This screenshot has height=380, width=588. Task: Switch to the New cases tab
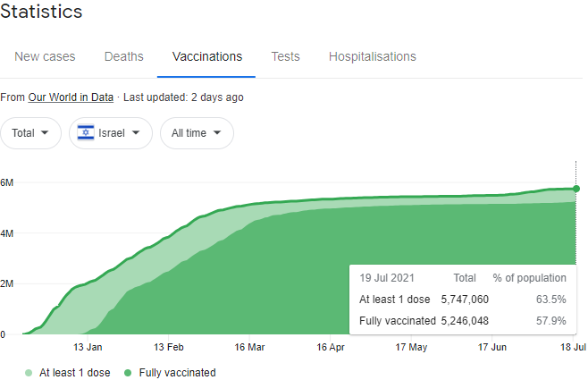coord(45,56)
